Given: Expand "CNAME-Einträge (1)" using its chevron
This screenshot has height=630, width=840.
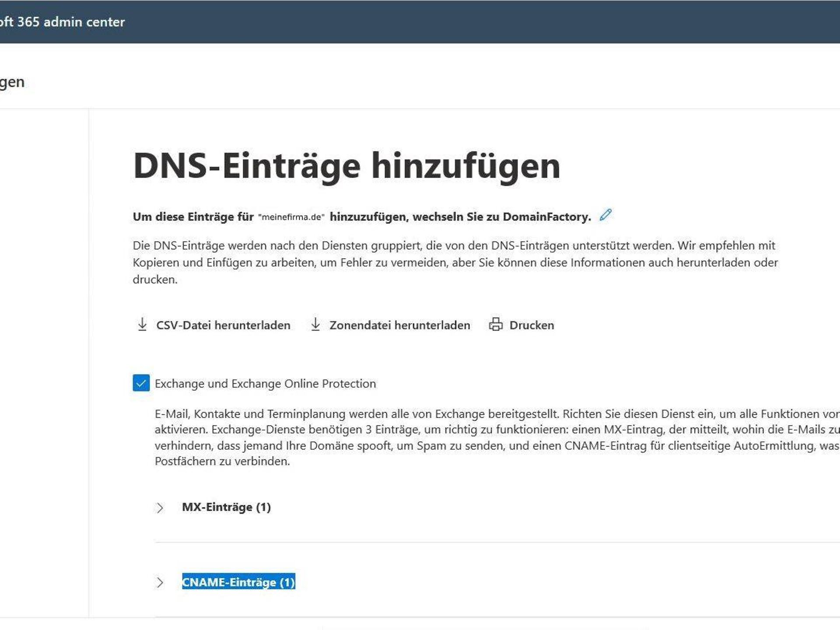Looking at the screenshot, I should coord(160,582).
